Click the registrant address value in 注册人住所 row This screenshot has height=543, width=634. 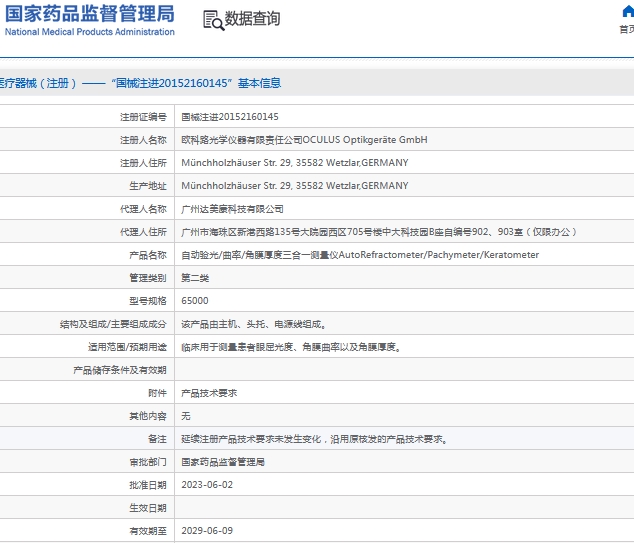[x=295, y=163]
